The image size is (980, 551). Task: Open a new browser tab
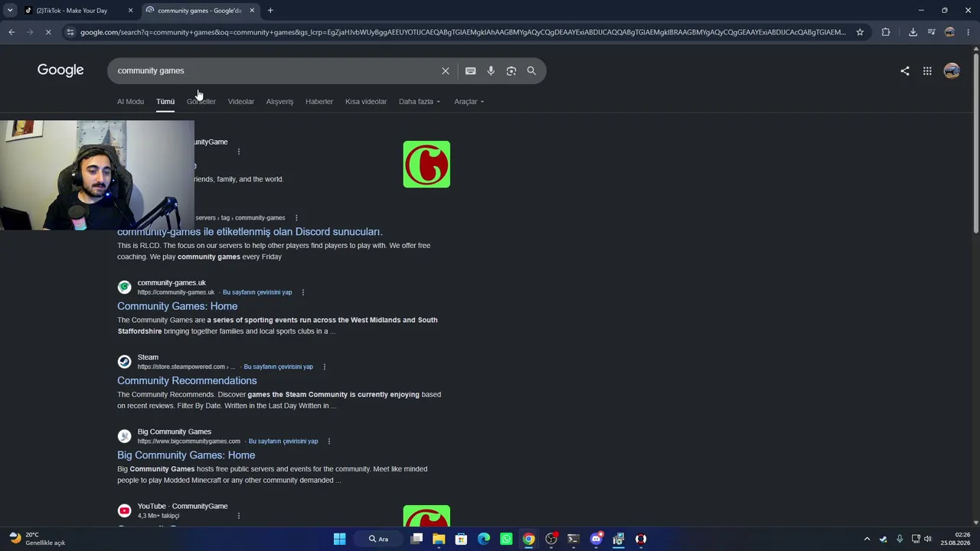pos(270,11)
